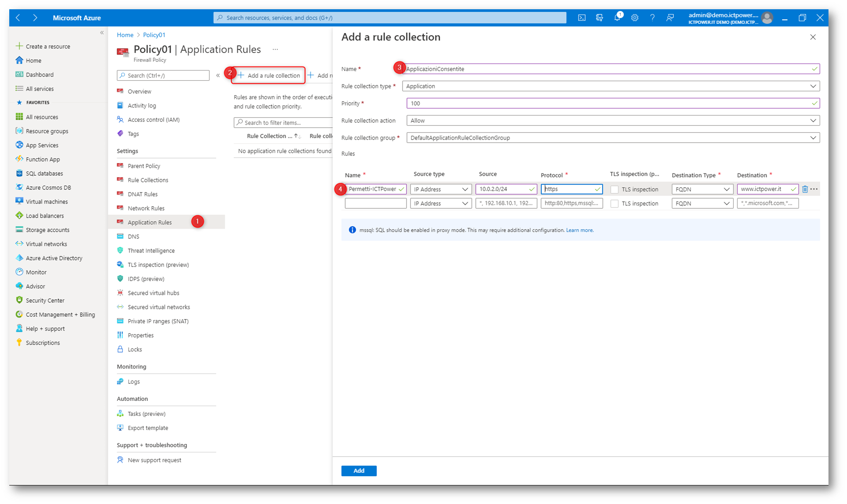Open Directory + subscription filter icon

[599, 18]
